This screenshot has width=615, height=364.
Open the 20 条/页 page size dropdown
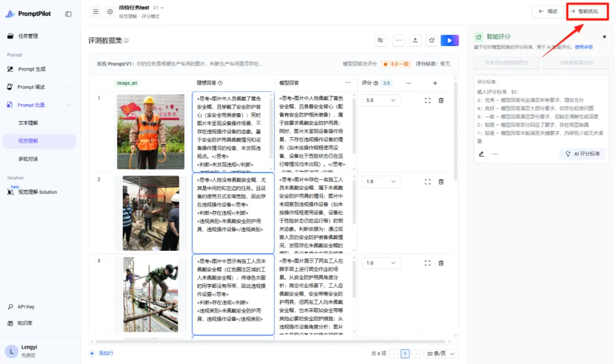[x=441, y=354]
